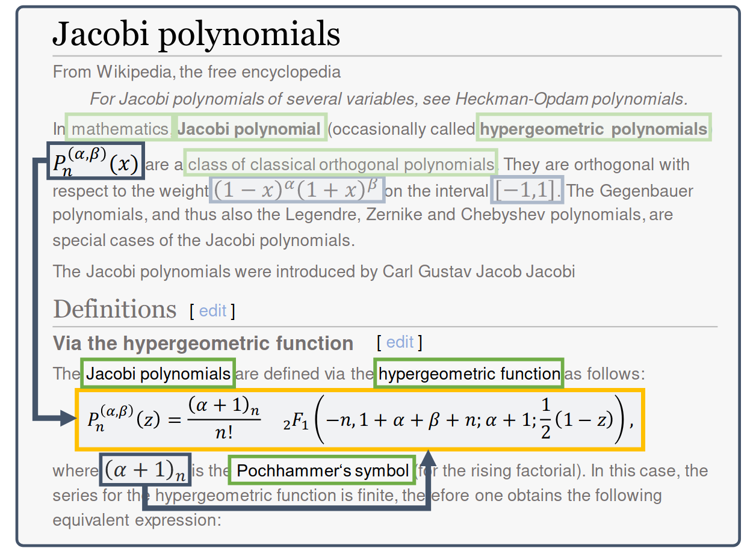
Task: Click the Jacobi polynomials page title
Action: coord(196,34)
